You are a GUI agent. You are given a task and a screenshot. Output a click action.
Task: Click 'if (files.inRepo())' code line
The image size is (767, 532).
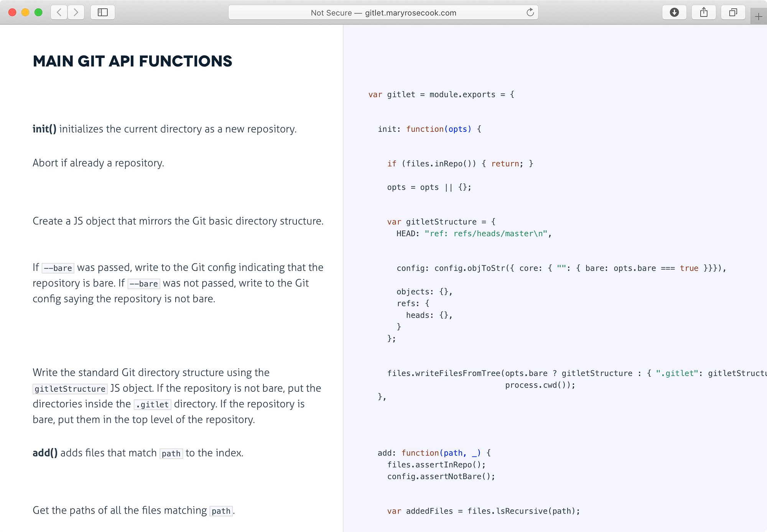point(460,164)
